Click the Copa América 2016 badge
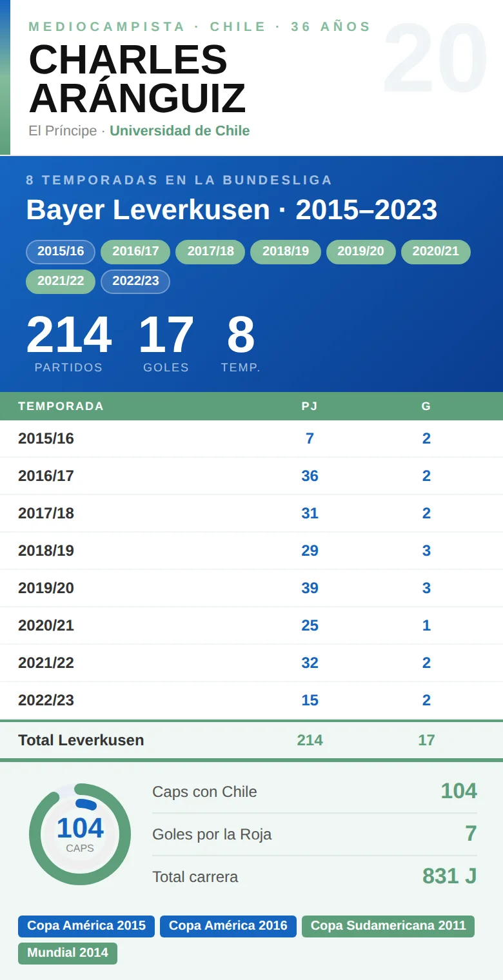The image size is (503, 980). point(228,926)
